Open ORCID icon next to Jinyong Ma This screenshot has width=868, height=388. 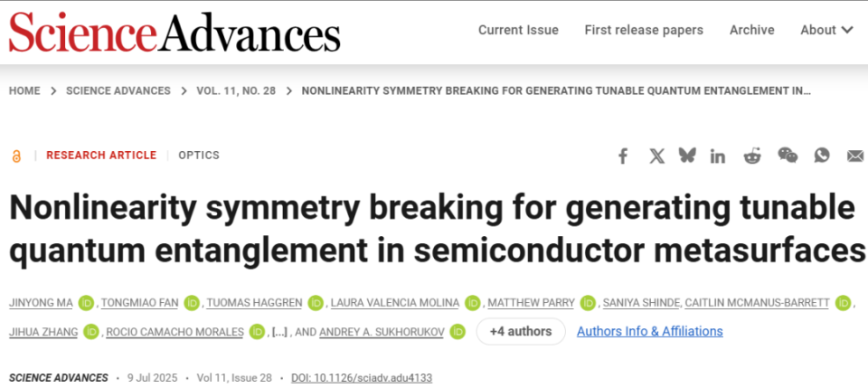click(87, 303)
